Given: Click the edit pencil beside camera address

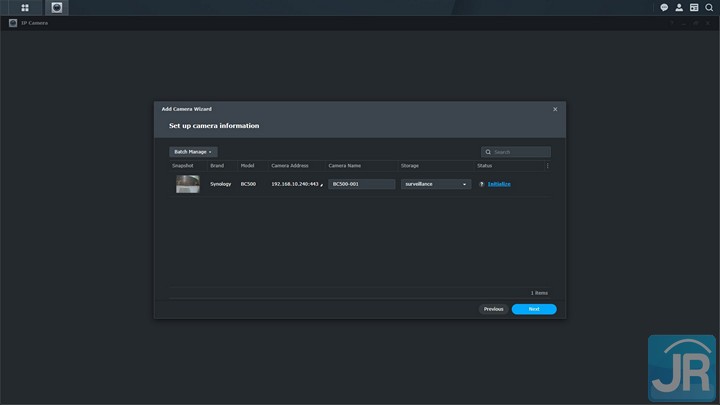Looking at the screenshot, I should [x=322, y=185].
